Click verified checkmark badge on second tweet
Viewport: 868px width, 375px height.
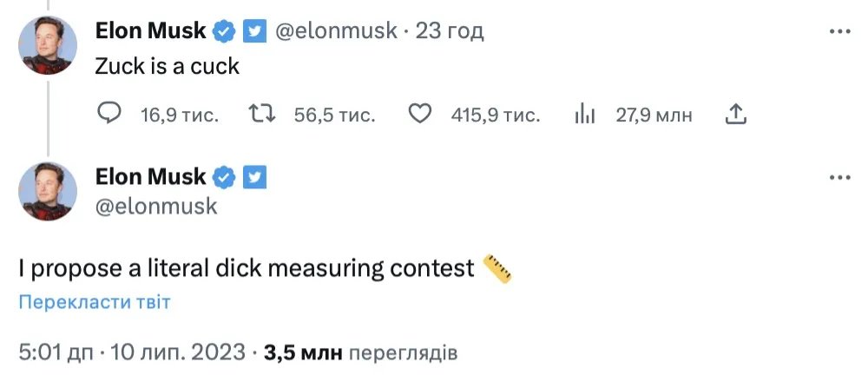(x=226, y=177)
